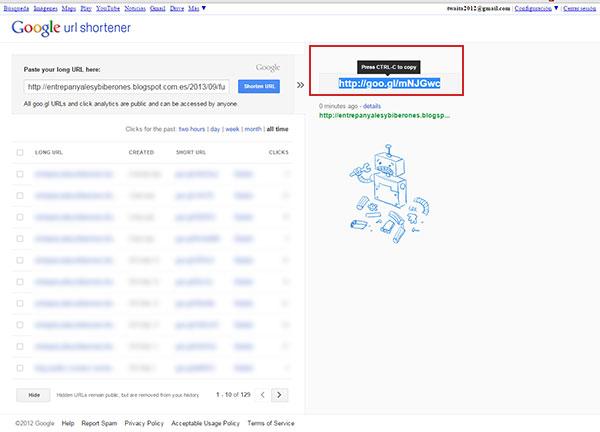The height and width of the screenshot is (432, 600).
Task: Expand the Más dropdown in top bar
Action: point(198,7)
